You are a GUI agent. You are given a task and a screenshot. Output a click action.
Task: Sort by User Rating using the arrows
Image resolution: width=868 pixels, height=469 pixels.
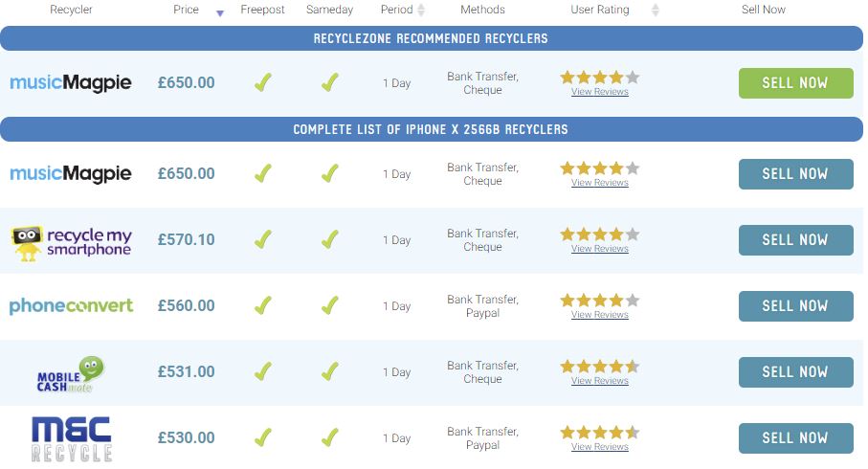pyautogui.click(x=656, y=10)
